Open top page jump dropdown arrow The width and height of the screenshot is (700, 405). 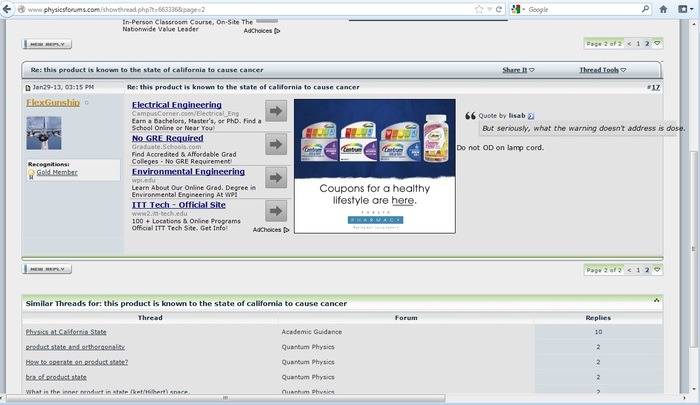657,43
